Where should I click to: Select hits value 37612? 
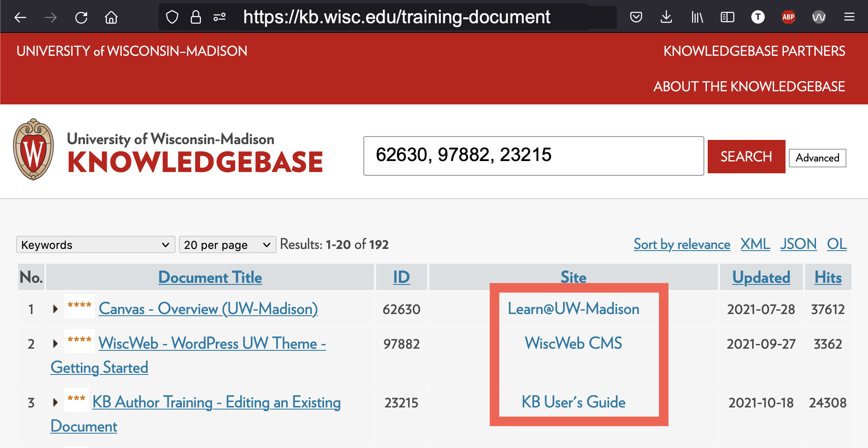(828, 309)
